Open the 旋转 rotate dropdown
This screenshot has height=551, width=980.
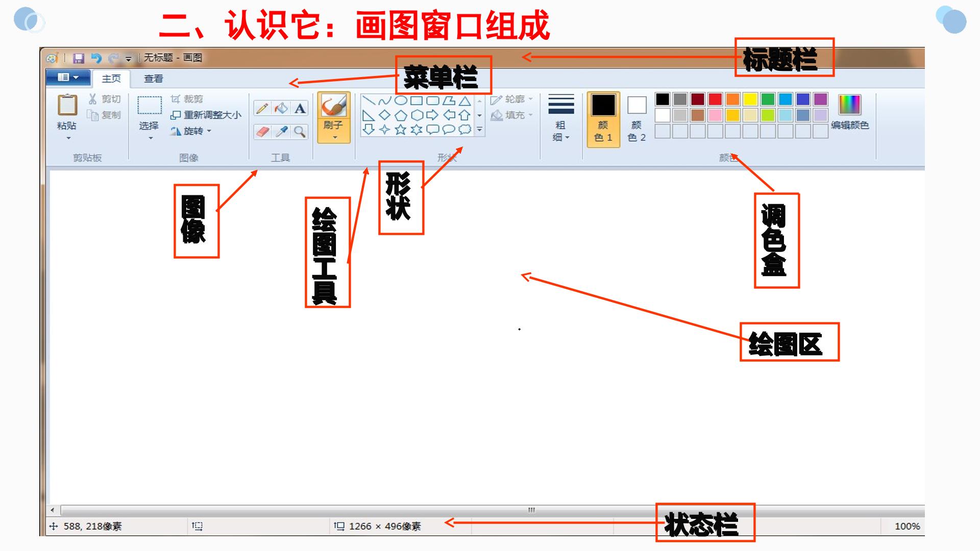point(190,131)
